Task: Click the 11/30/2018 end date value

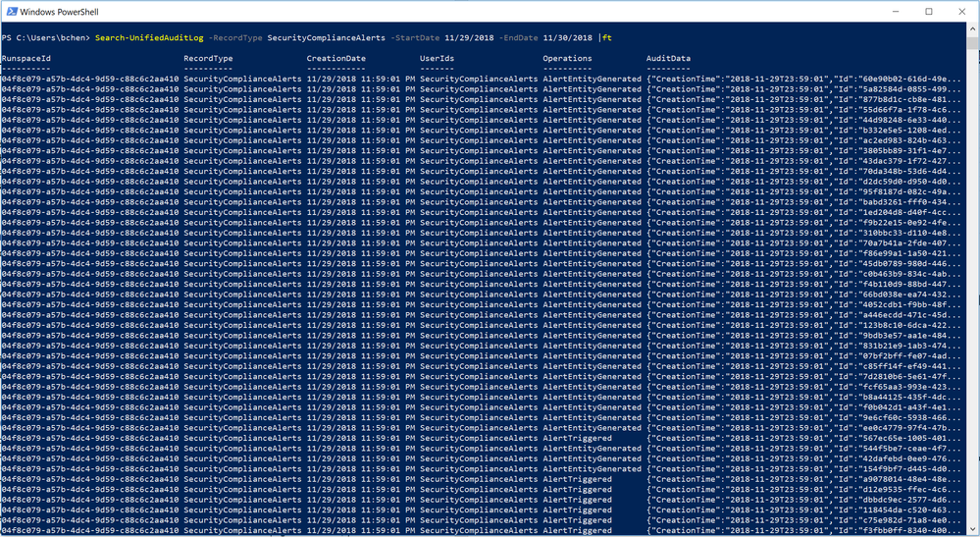Action: tap(568, 38)
